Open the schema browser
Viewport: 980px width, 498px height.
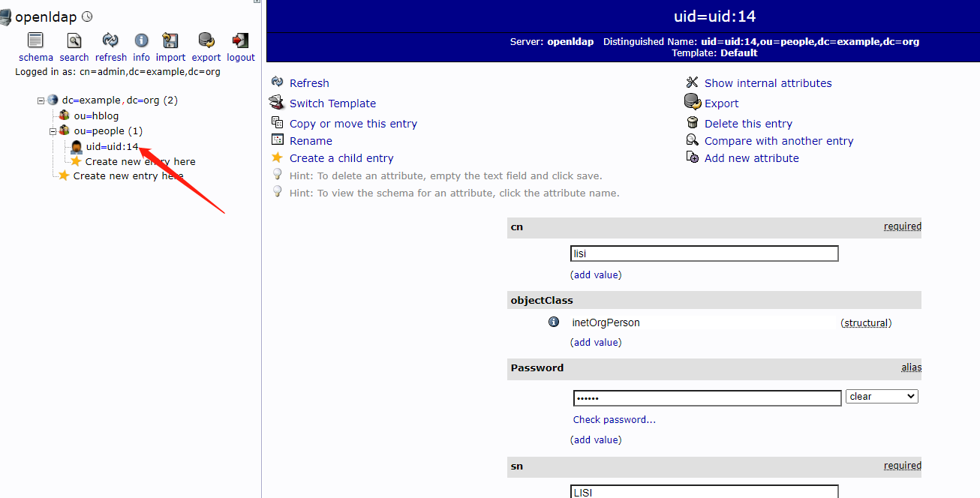tap(35, 41)
